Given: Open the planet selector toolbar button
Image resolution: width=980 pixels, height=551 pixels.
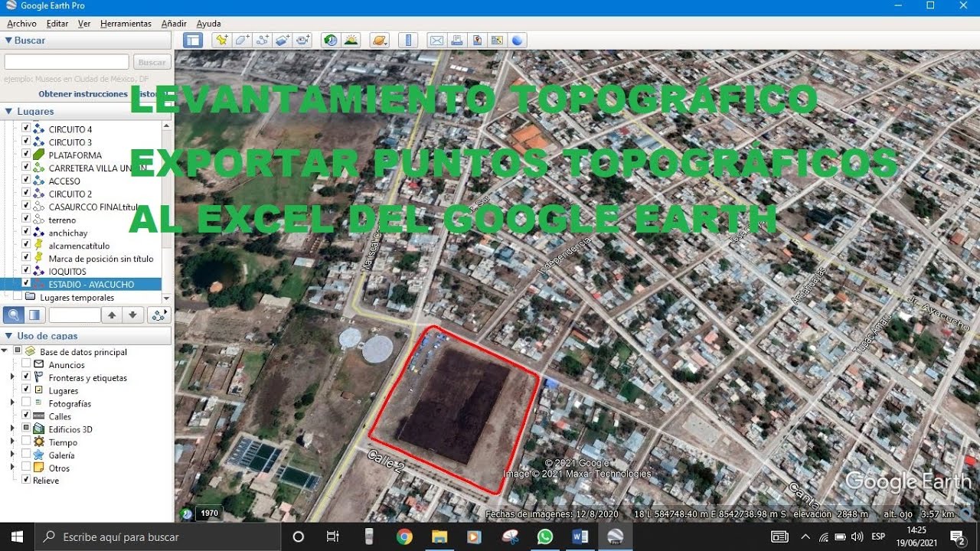Looking at the screenshot, I should pos(379,41).
